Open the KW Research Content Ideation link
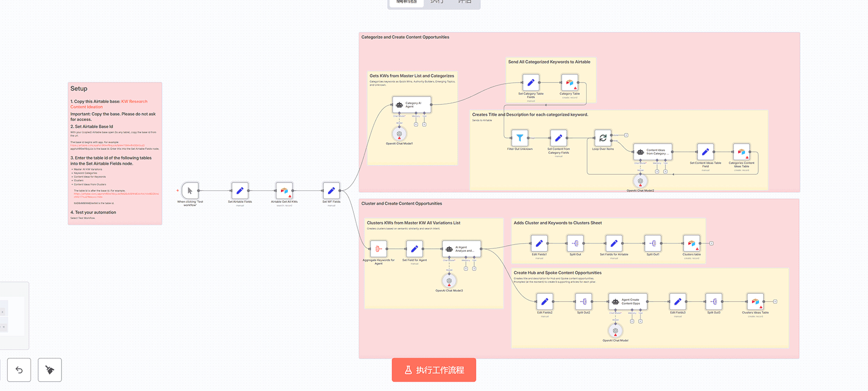The image size is (868, 391). [134, 101]
